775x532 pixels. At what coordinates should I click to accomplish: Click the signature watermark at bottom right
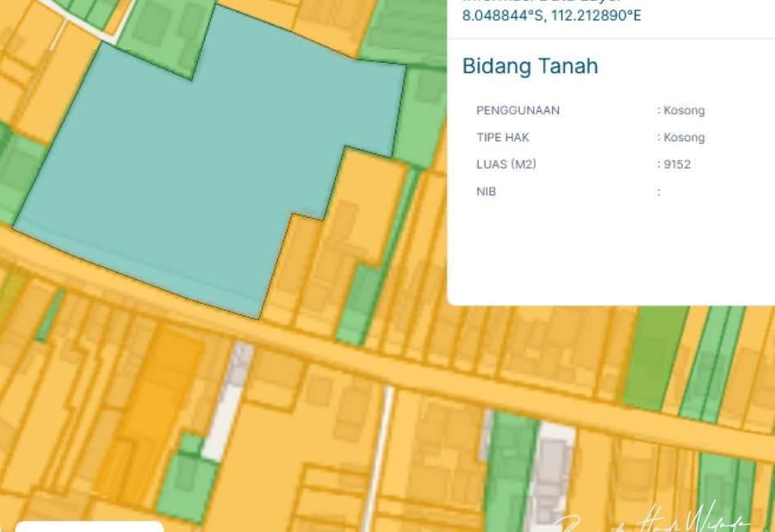point(654,522)
